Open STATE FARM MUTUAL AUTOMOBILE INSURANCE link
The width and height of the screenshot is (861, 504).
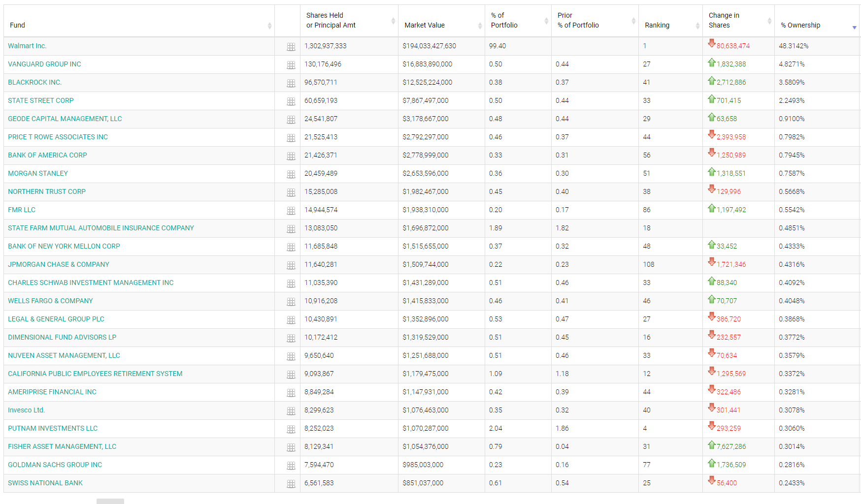click(x=101, y=228)
